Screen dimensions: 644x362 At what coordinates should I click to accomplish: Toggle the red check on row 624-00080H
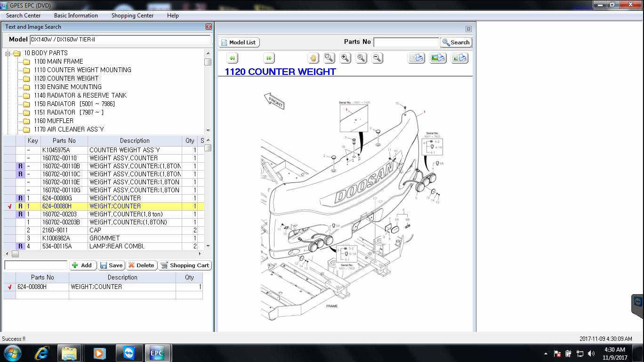click(9, 206)
